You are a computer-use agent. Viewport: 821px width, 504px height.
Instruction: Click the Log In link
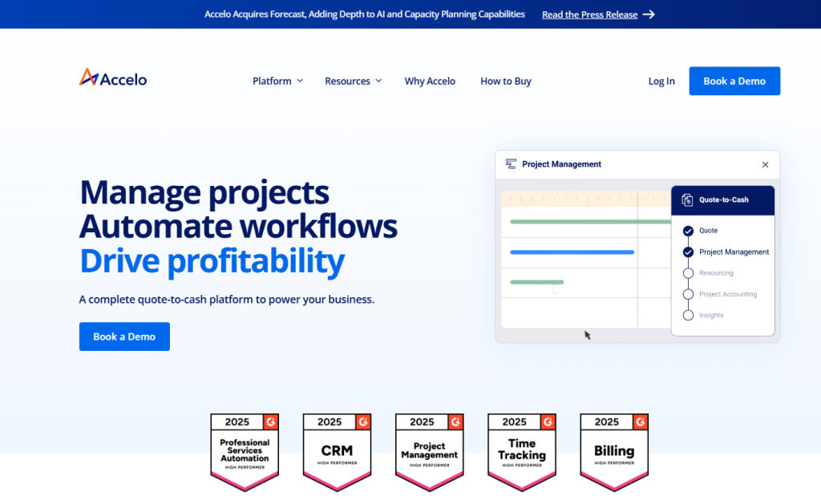click(661, 81)
